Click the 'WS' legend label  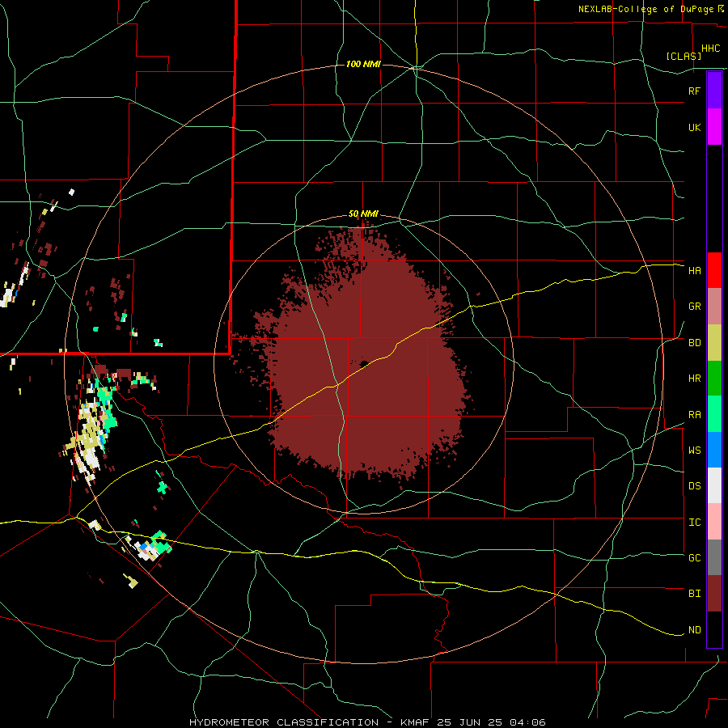pos(694,450)
